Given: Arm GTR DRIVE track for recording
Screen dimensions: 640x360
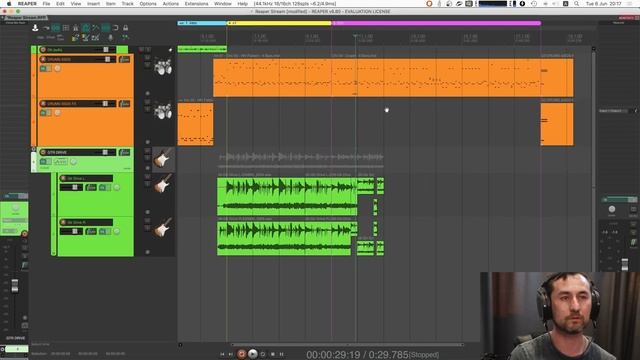Looking at the screenshot, I should pyautogui.click(x=43, y=152).
